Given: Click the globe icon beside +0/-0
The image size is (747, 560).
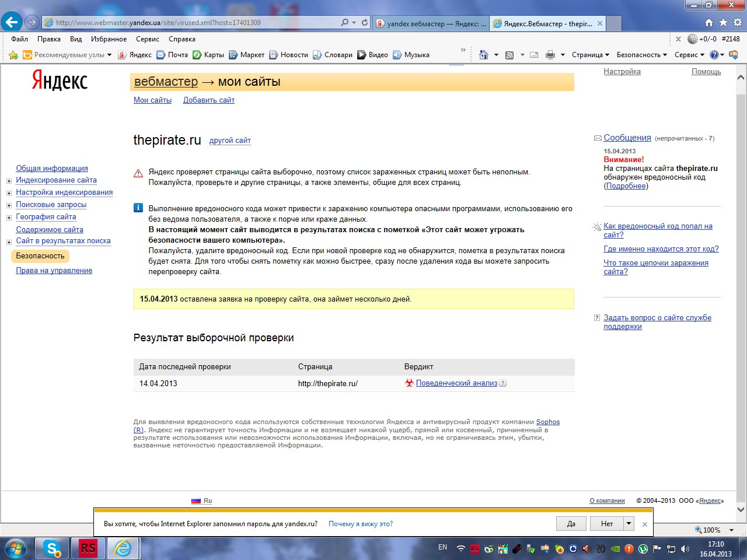Looking at the screenshot, I should [x=692, y=39].
